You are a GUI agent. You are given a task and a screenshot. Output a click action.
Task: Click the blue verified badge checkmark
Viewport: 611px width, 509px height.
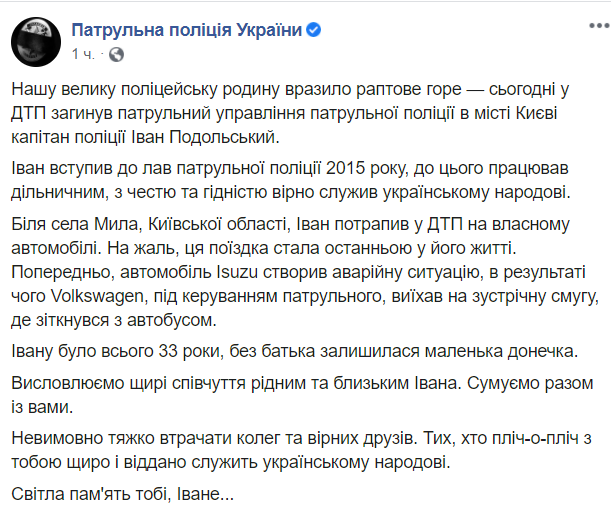pos(314,30)
